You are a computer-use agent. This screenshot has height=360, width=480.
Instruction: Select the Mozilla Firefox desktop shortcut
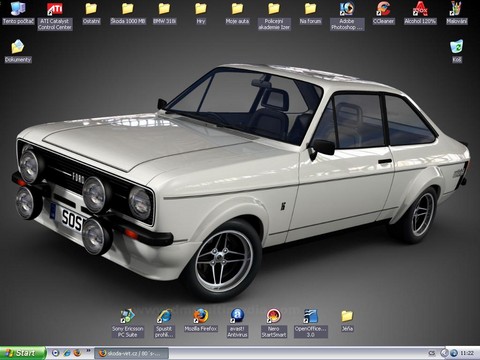point(201,321)
